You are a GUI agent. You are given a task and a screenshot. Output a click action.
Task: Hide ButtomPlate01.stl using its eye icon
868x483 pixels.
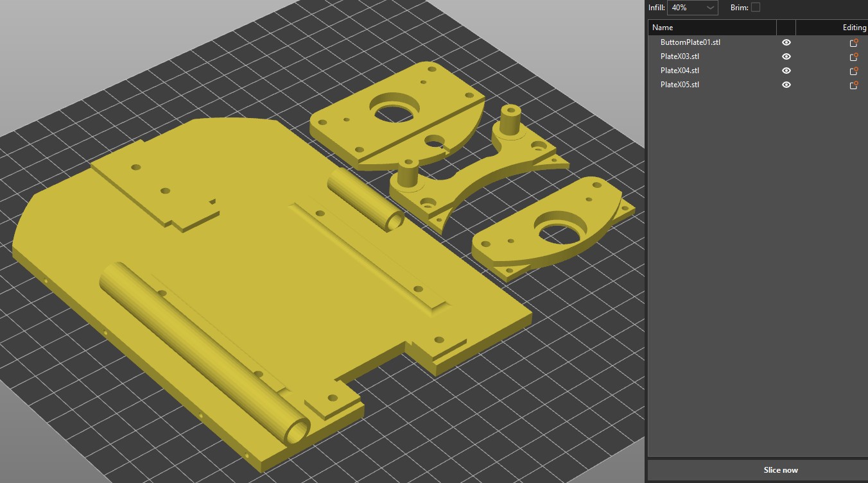coord(786,42)
